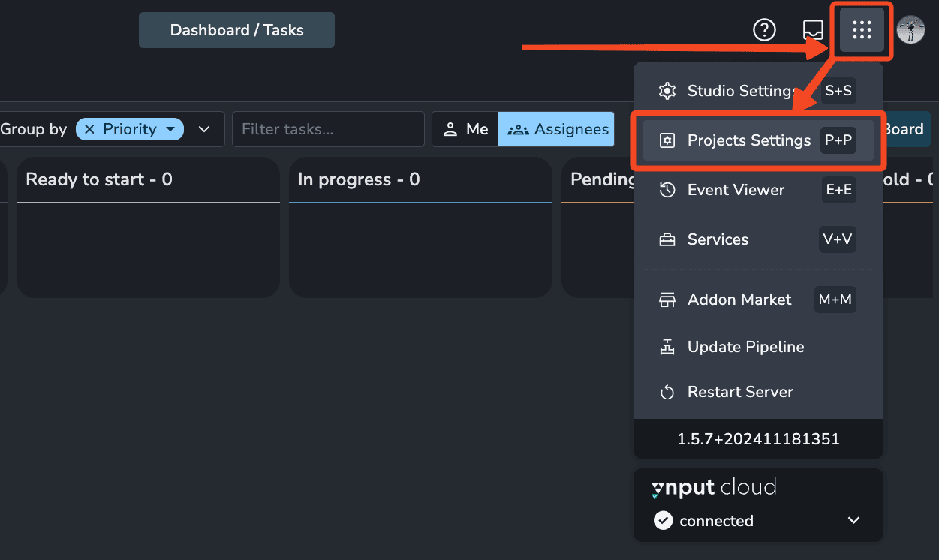Open the user avatar profile
This screenshot has width=939, height=560.
click(910, 29)
